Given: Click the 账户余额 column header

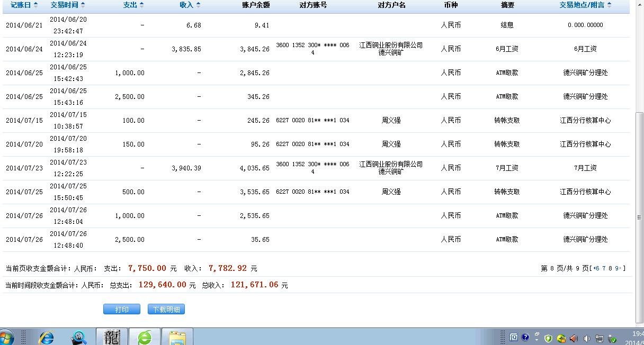Looking at the screenshot, I should (256, 5).
